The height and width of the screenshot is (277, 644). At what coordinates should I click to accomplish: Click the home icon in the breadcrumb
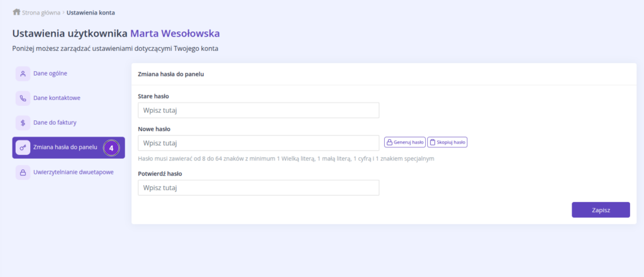pyautogui.click(x=16, y=12)
